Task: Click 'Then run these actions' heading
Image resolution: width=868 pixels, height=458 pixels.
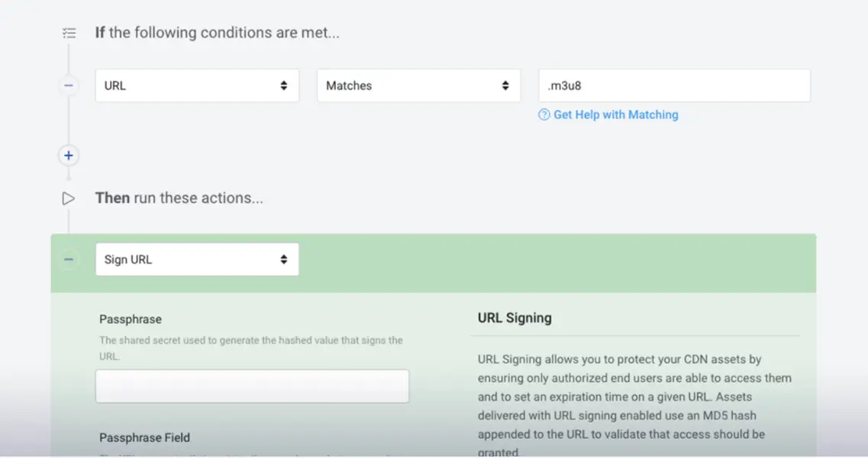Action: coord(179,198)
